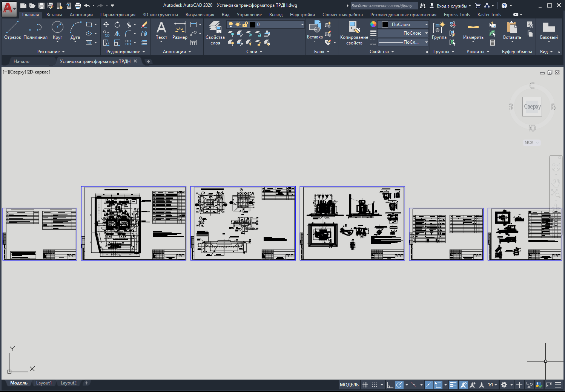Click the Trim scissors tool icon
Image resolution: width=565 pixels, height=392 pixels.
(x=129, y=24)
